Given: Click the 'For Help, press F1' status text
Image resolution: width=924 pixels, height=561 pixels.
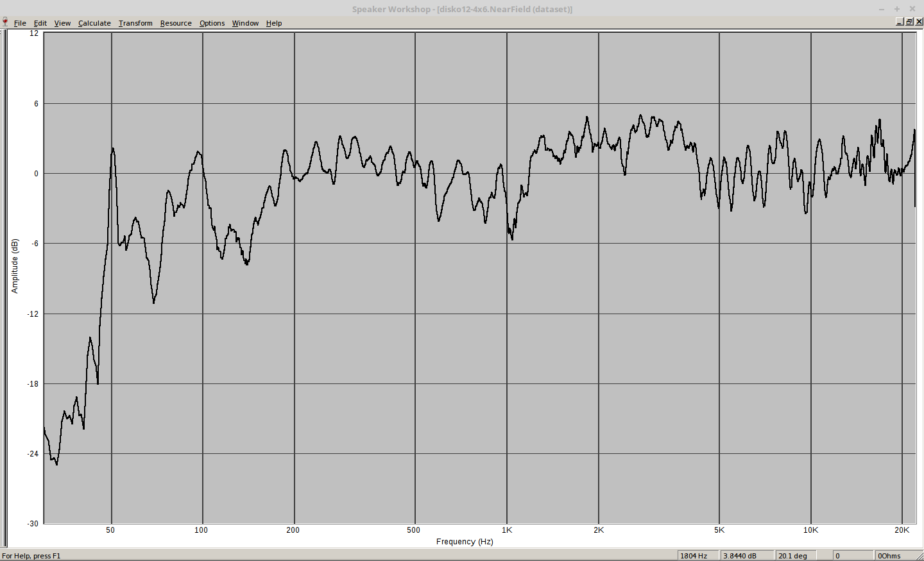Looking at the screenshot, I should click(31, 556).
